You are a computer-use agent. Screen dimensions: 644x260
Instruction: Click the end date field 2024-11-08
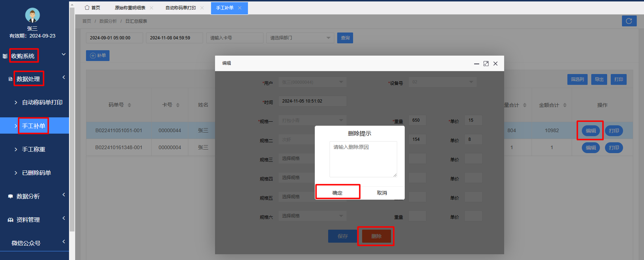pyautogui.click(x=175, y=38)
